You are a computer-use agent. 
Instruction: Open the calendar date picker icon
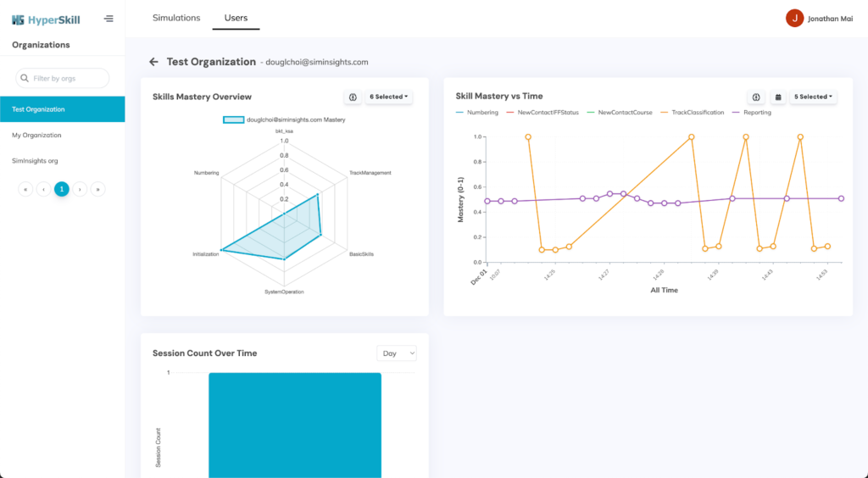tap(777, 97)
